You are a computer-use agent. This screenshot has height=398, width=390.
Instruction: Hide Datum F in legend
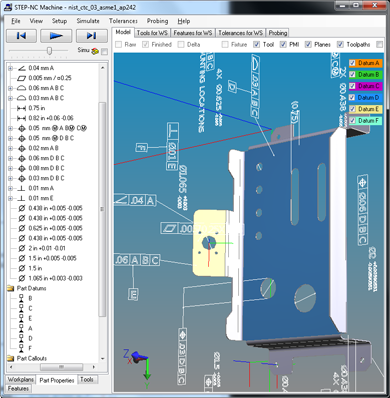coord(352,121)
